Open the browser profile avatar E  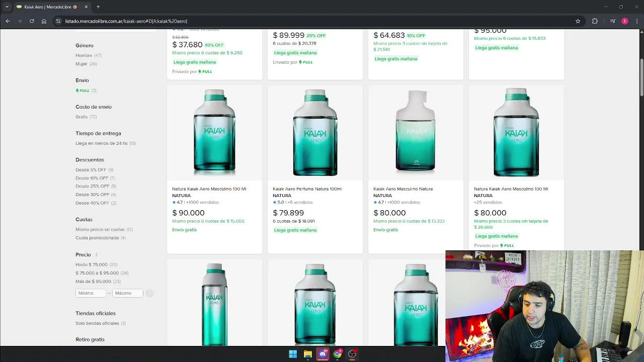click(625, 21)
